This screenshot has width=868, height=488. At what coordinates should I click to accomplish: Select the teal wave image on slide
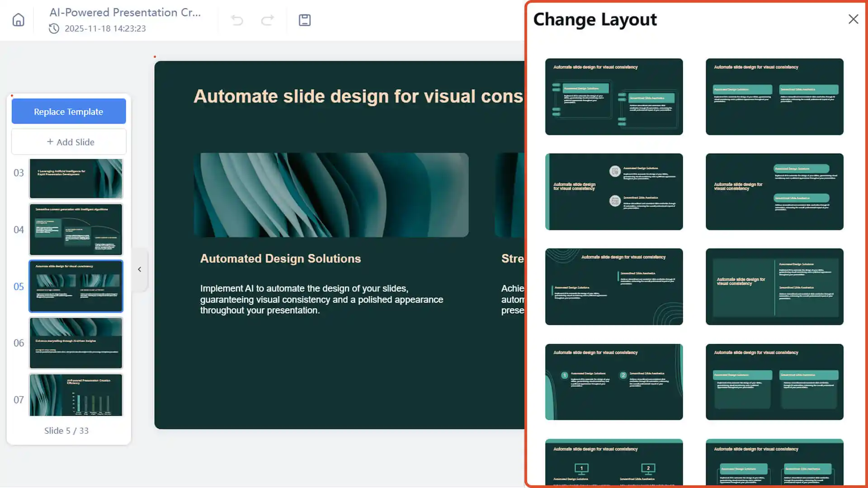tap(331, 195)
